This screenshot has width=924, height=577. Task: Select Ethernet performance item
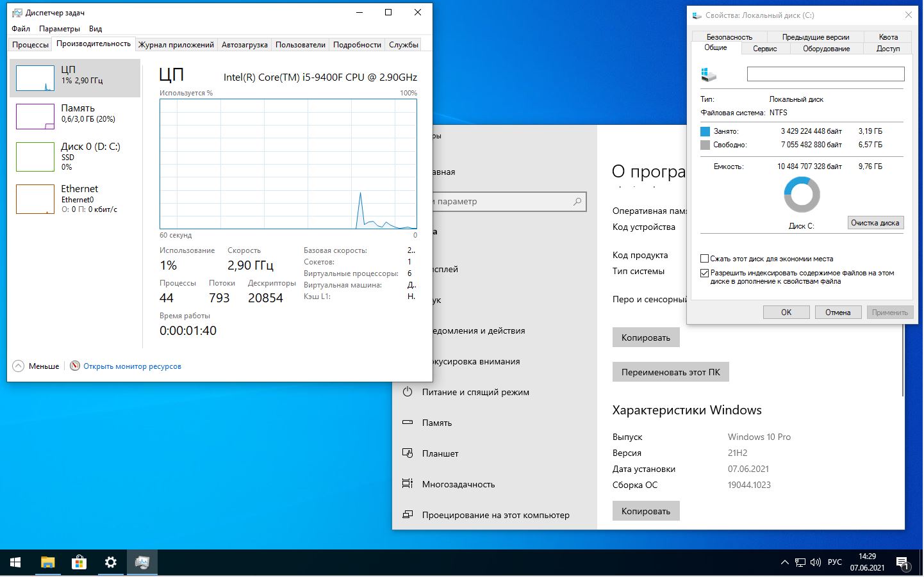(x=75, y=199)
